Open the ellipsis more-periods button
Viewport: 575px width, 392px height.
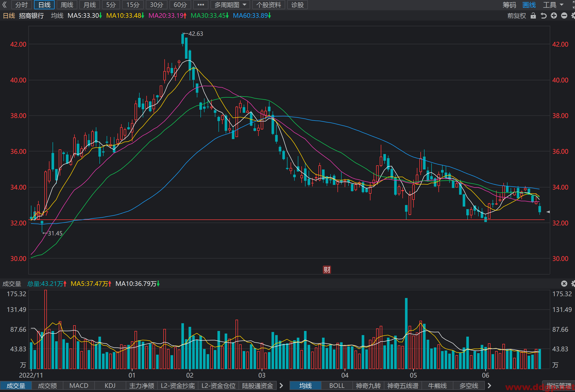pyautogui.click(x=201, y=5)
